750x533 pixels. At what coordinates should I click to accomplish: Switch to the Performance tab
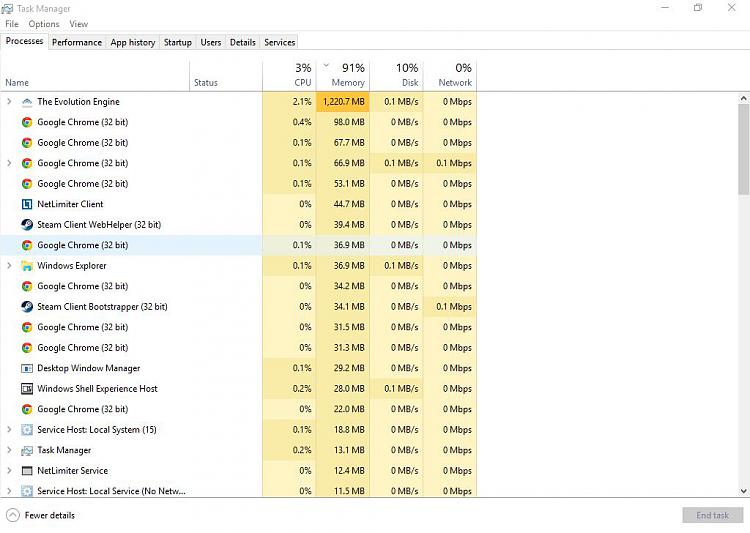(77, 42)
